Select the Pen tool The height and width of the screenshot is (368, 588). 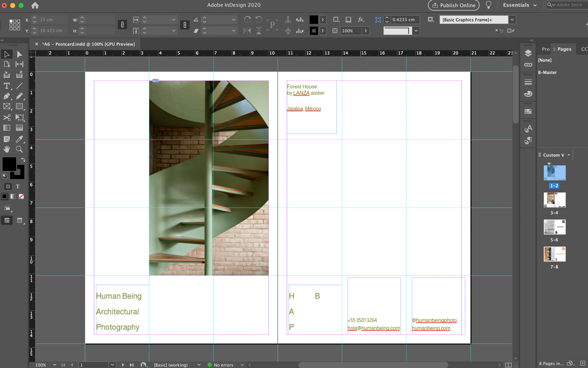click(7, 96)
